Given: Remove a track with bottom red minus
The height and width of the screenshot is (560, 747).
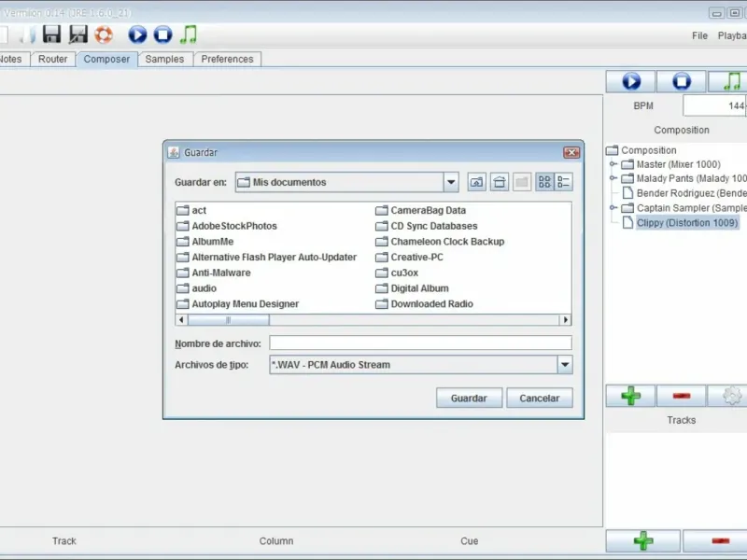Looking at the screenshot, I should 715,540.
